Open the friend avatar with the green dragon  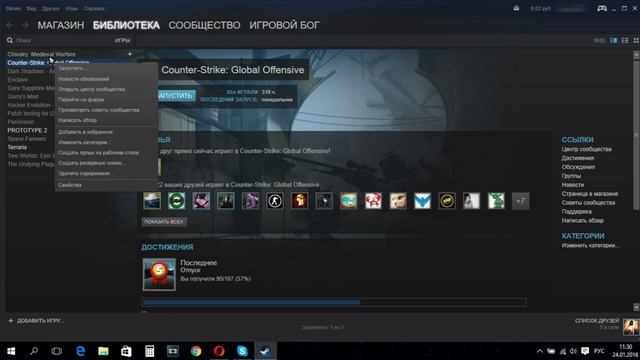click(x=496, y=201)
